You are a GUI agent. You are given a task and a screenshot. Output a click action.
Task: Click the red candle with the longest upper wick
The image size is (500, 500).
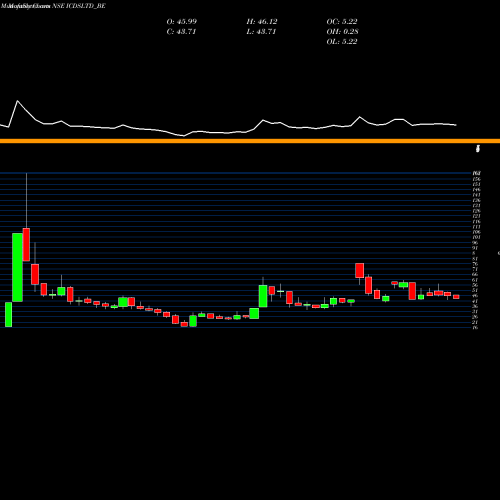pyautogui.click(x=26, y=244)
